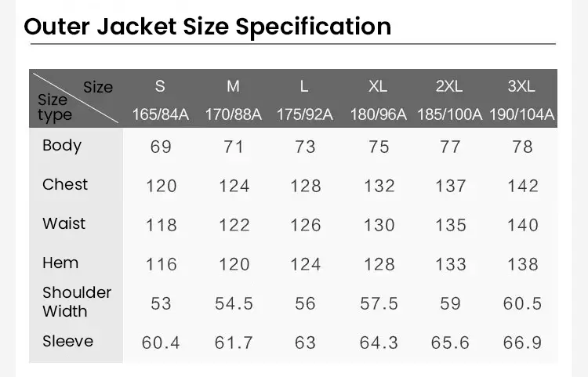Select the 2XL size column header
588x377 pixels.
(x=449, y=86)
